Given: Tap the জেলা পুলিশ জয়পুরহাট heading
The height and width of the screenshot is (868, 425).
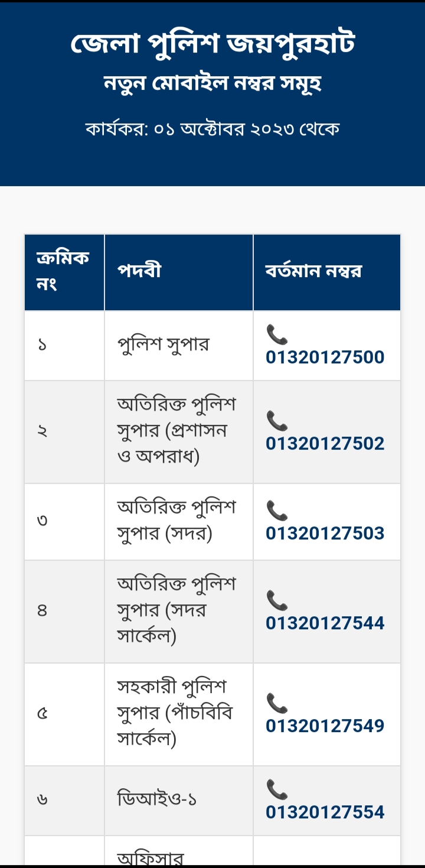Looking at the screenshot, I should [x=212, y=44].
